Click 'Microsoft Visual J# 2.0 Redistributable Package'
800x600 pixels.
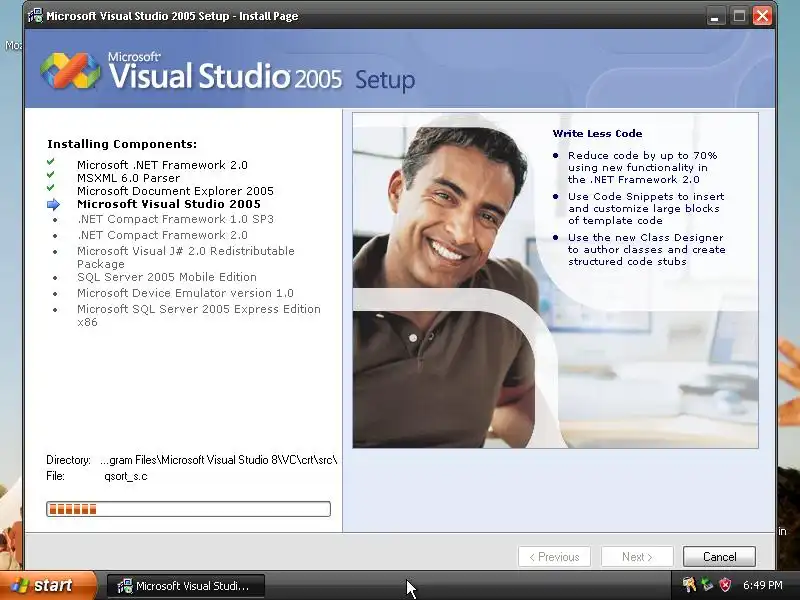coord(186,257)
